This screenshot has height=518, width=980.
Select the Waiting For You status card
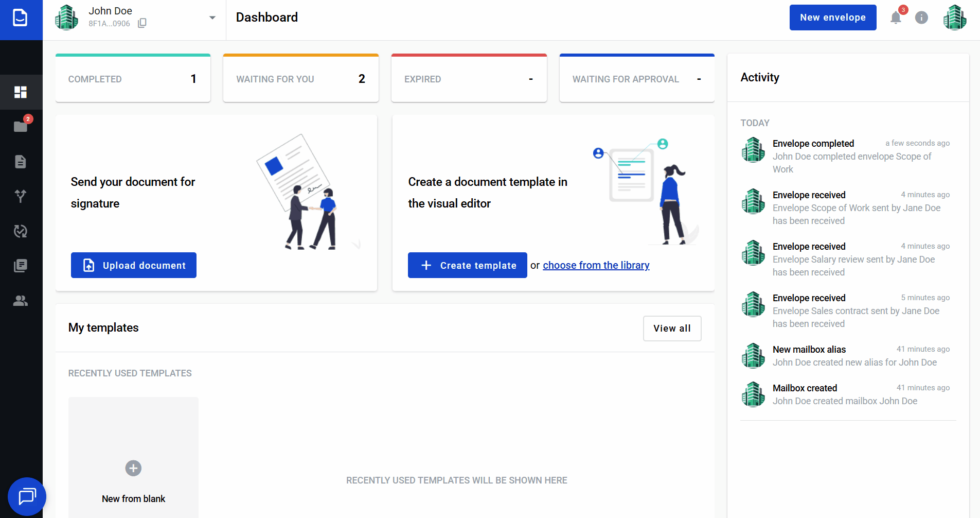point(300,79)
